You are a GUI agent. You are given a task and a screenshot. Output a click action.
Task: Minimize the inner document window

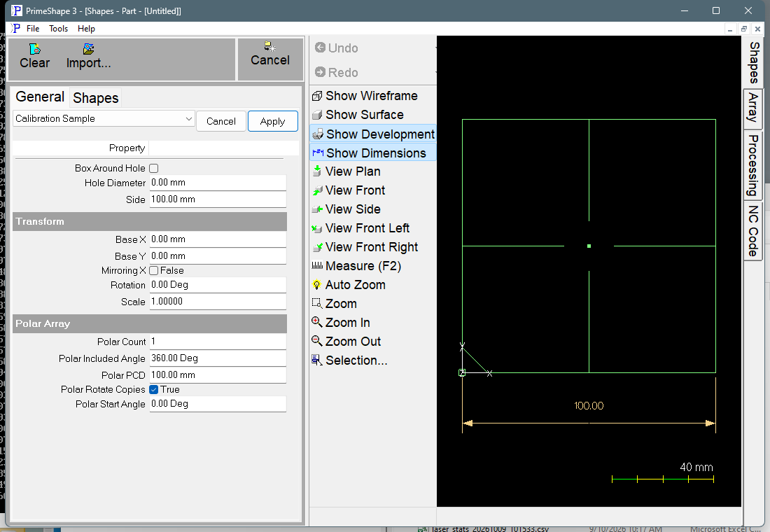coord(730,29)
